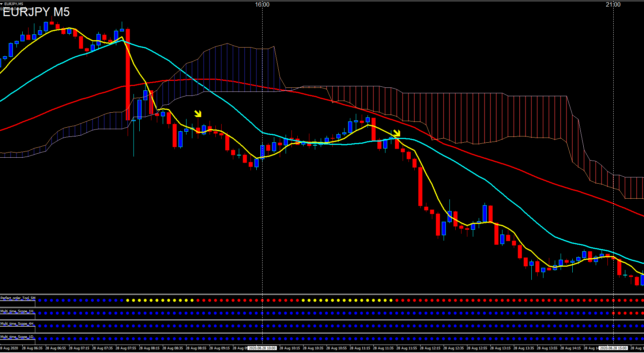
Task: Click the Multi_time_Scope_1D indicator label
Action: pyautogui.click(x=17, y=337)
